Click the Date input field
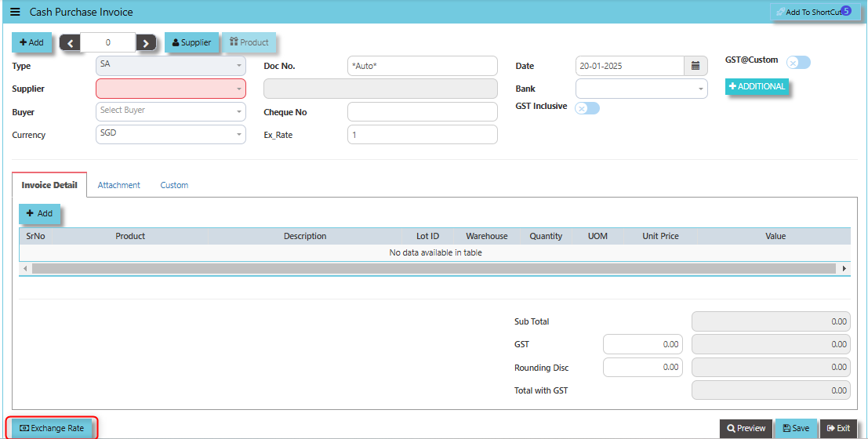Screen dimensions: 868x439 pos(630,66)
